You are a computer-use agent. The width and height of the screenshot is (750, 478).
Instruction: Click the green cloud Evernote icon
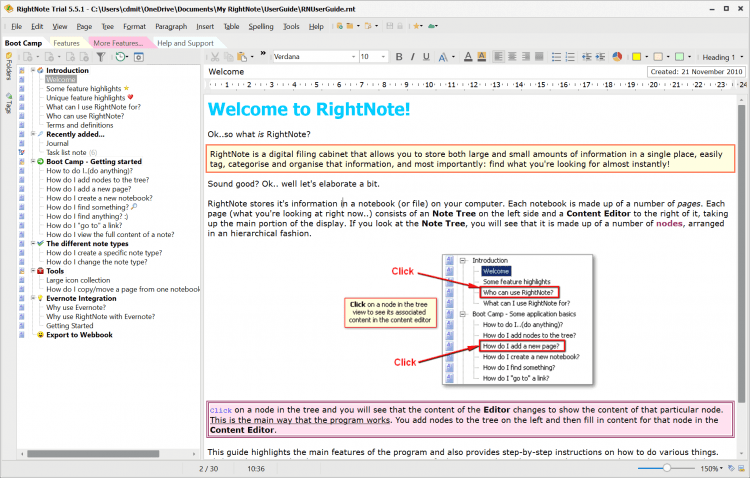pyautogui.click(x=432, y=26)
